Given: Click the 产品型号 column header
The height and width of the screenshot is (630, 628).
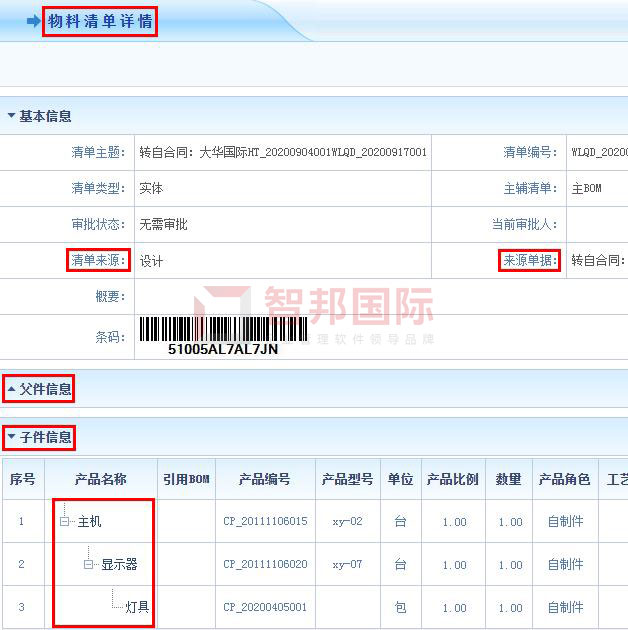Looking at the screenshot, I should pyautogui.click(x=348, y=479).
